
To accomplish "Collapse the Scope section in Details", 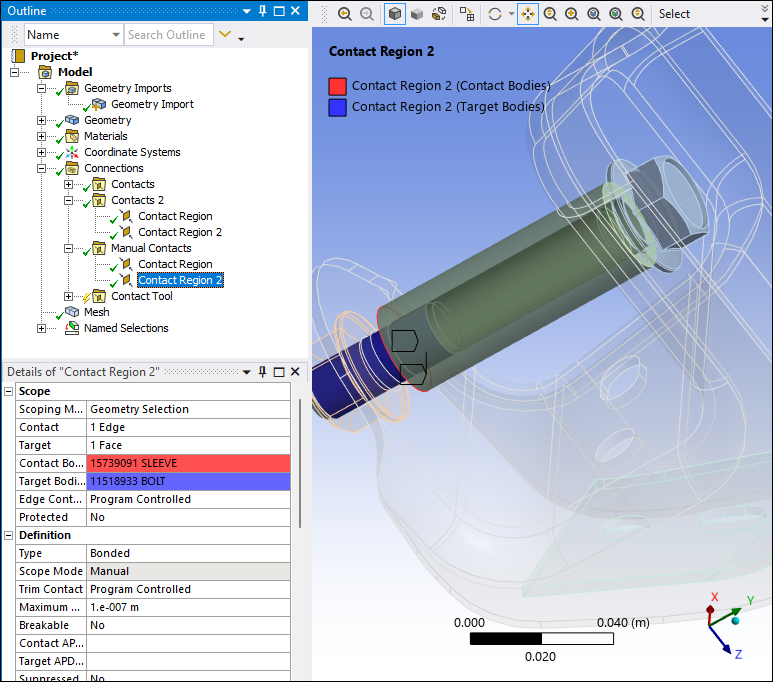I will pos(9,391).
